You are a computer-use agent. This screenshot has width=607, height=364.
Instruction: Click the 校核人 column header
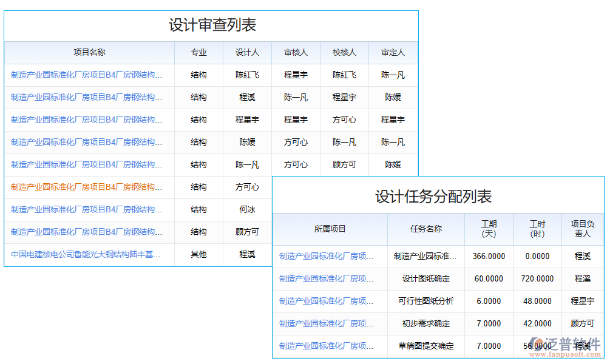tap(344, 53)
